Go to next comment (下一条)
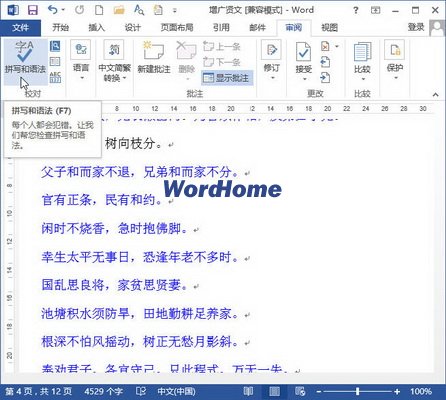 coord(222,62)
